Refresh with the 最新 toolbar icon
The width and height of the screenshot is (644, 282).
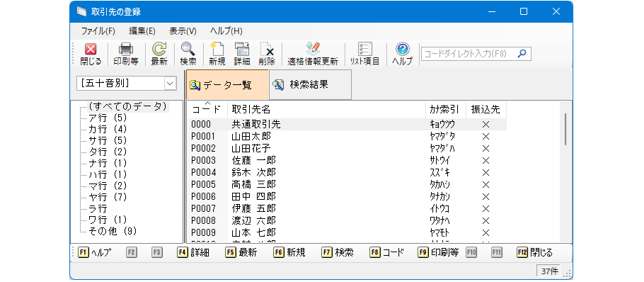click(x=159, y=55)
